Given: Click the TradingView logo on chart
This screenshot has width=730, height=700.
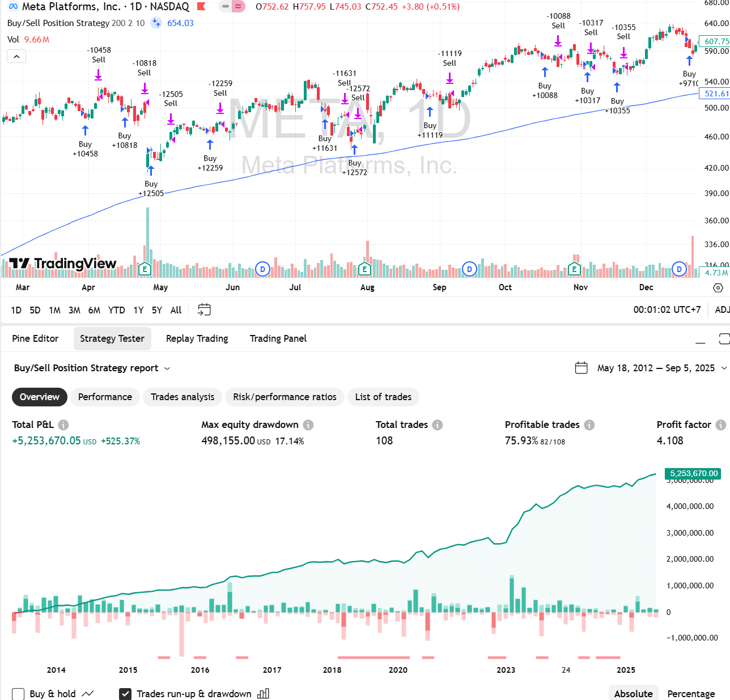Looking at the screenshot, I should click(x=63, y=264).
